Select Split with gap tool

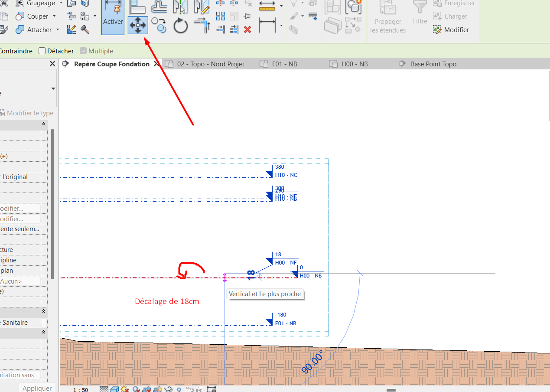click(x=234, y=3)
